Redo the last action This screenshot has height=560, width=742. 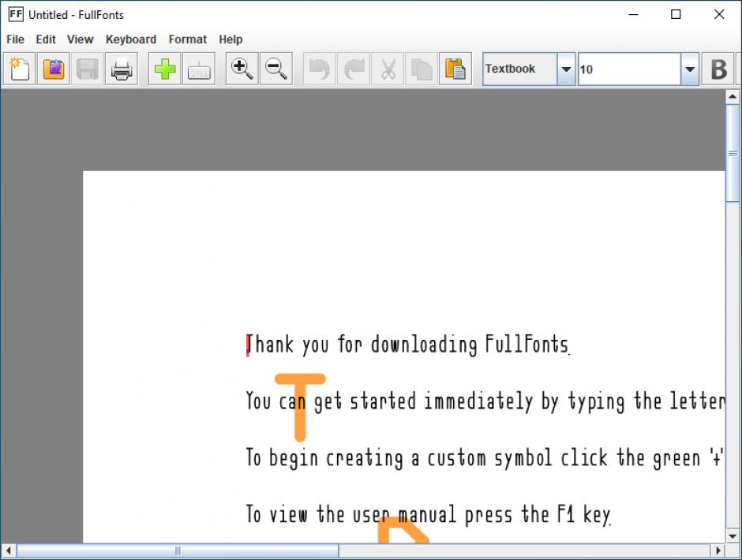354,69
